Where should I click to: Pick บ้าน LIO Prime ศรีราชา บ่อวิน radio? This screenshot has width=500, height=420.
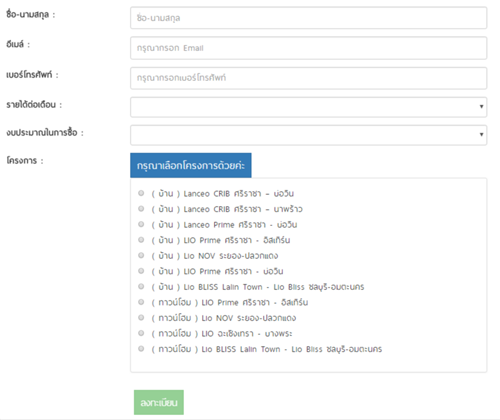click(141, 271)
